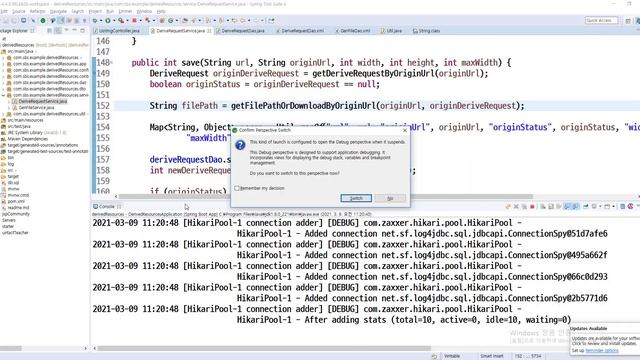The image size is (640, 360).
Task: Open the Run menu
Action: 110,11
